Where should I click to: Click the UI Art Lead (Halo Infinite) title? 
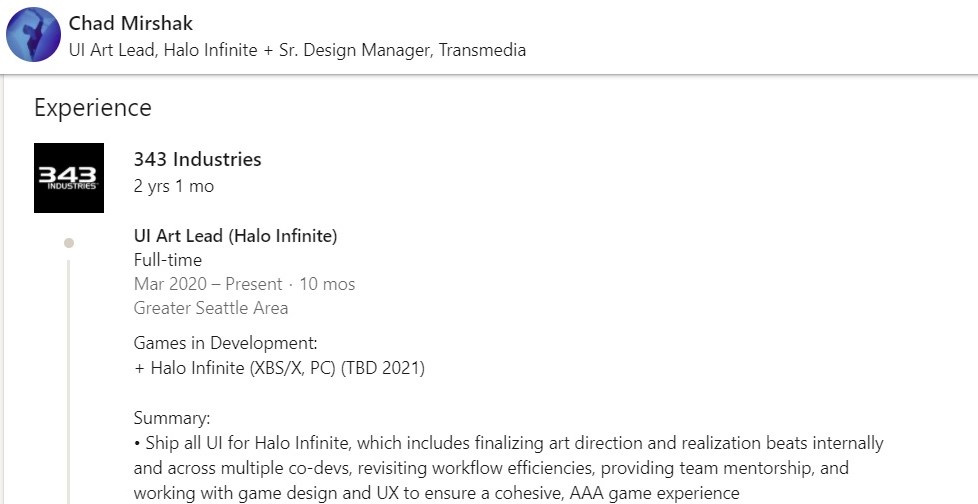click(235, 236)
